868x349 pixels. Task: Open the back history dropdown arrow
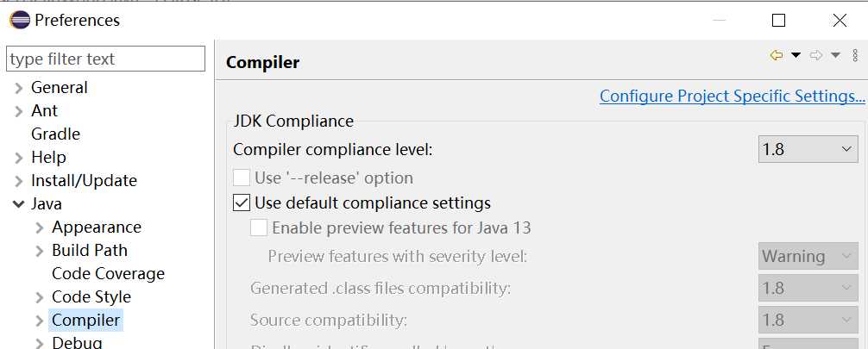796,56
